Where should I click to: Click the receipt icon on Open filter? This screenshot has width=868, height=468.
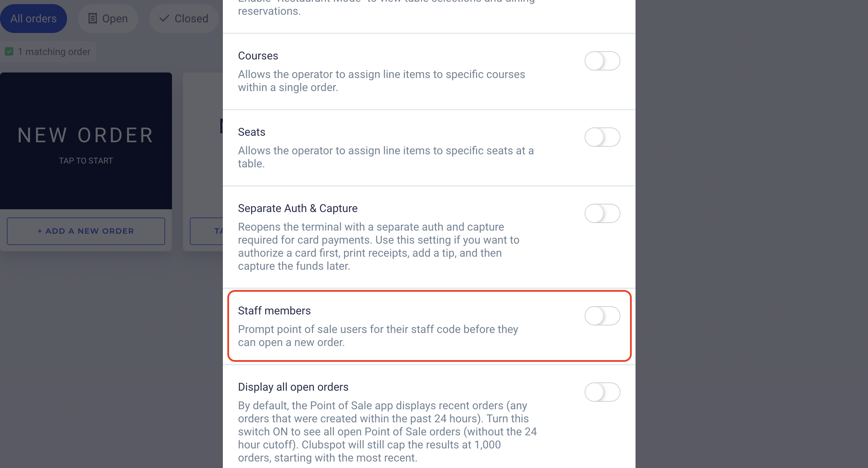[x=93, y=19]
